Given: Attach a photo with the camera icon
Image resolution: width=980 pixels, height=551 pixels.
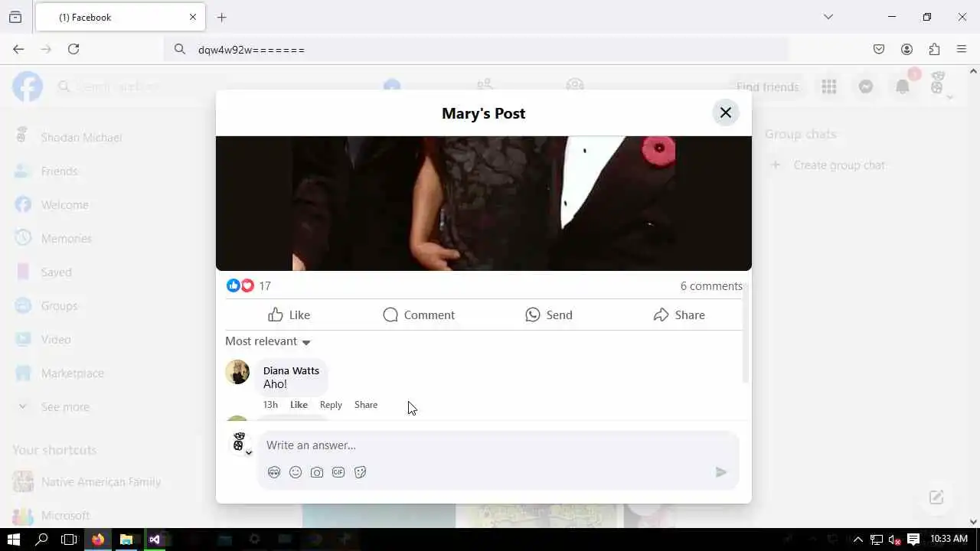Looking at the screenshot, I should pyautogui.click(x=317, y=472).
